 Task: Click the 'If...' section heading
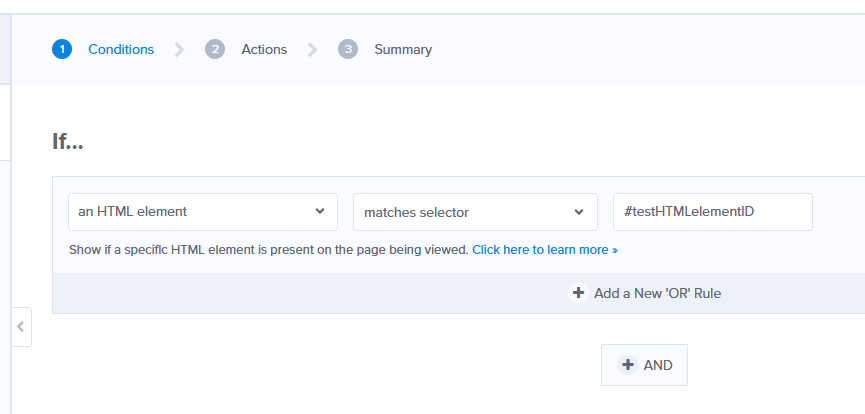click(68, 141)
